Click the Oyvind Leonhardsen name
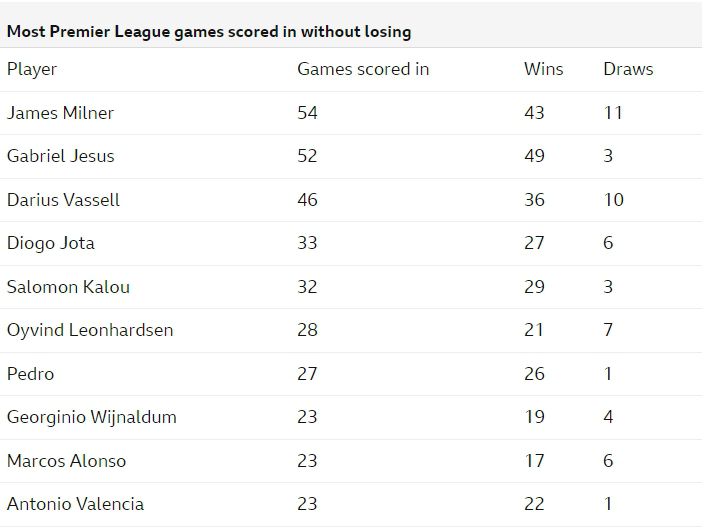The image size is (704, 528). pyautogui.click(x=90, y=330)
